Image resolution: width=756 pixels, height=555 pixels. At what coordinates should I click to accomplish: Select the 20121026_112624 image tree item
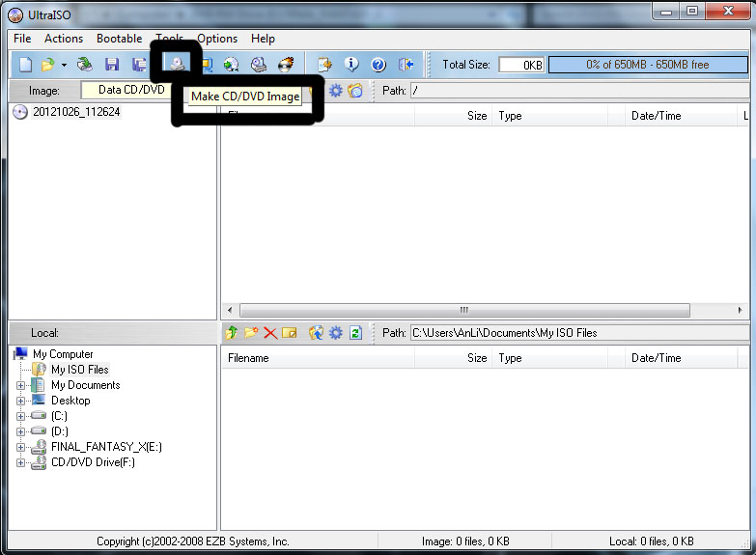76,112
